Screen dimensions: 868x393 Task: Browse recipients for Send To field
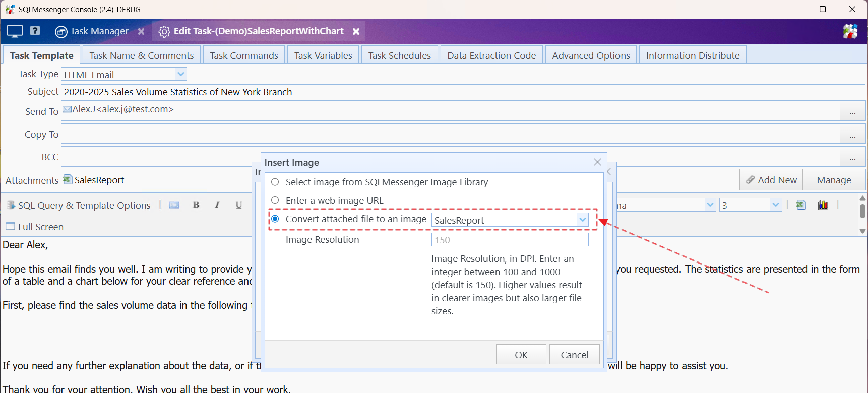852,111
